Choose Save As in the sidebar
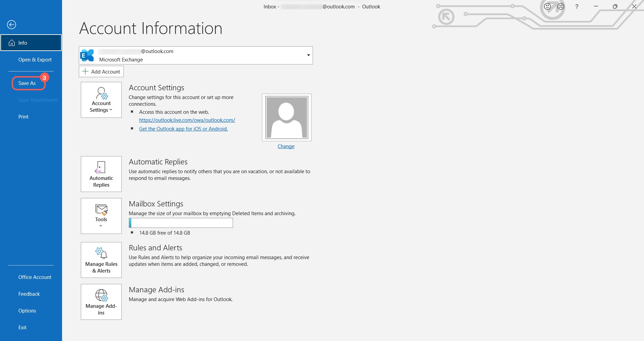 [27, 83]
